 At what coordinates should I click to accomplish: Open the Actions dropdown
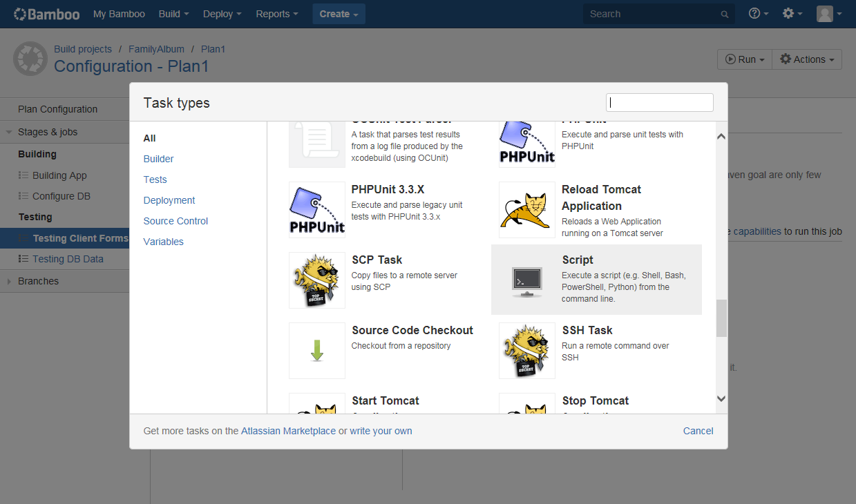(x=807, y=59)
